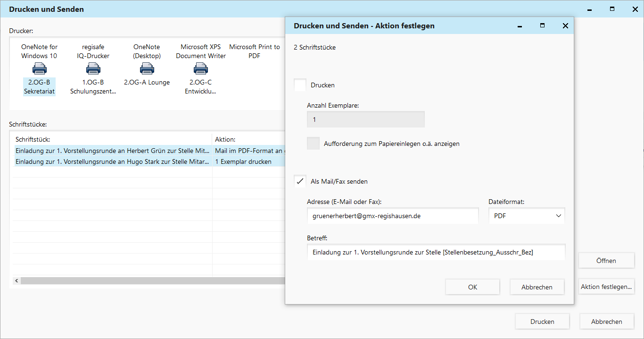Image resolution: width=644 pixels, height=339 pixels.
Task: Maximize the Aktion festlegen dialog
Action: (543, 26)
